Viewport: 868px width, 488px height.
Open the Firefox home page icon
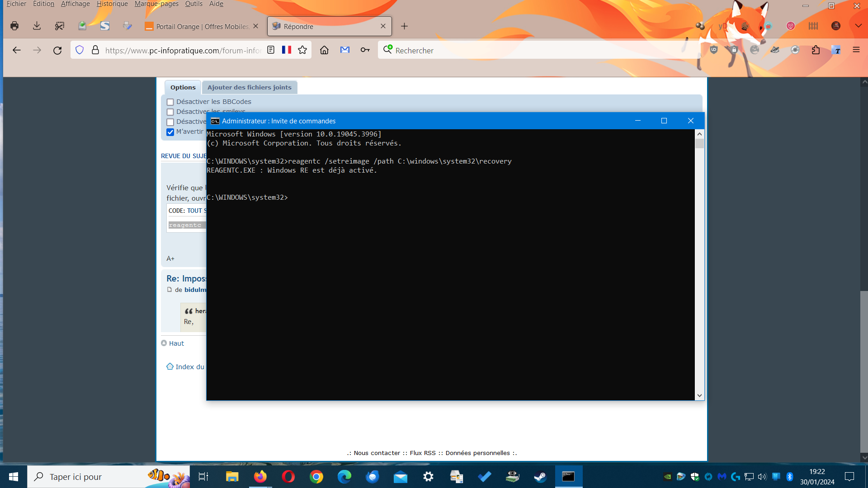324,50
